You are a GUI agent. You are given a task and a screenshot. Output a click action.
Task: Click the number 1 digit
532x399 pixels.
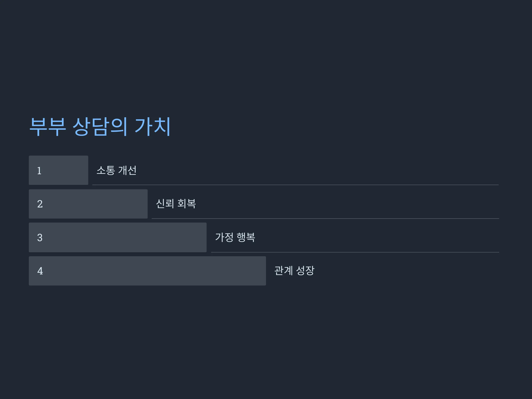[x=39, y=171]
